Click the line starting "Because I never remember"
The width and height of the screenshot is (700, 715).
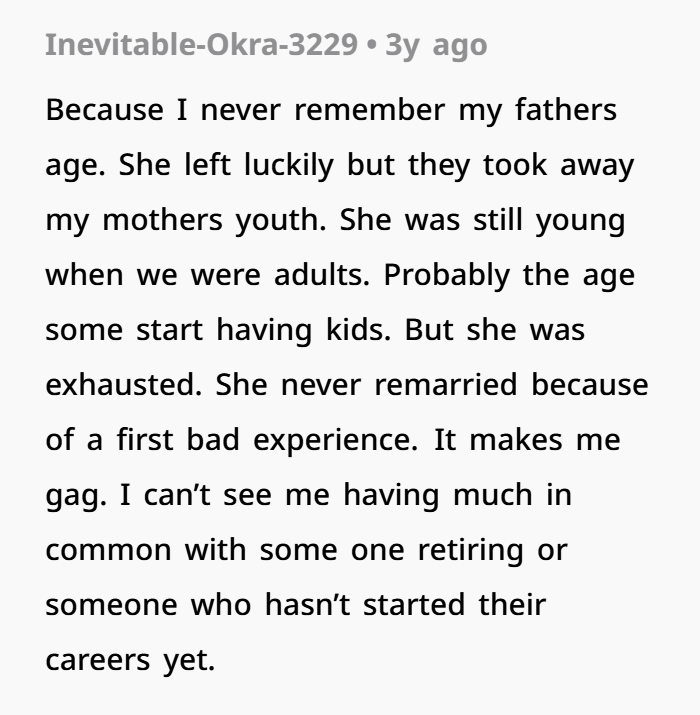[330, 110]
